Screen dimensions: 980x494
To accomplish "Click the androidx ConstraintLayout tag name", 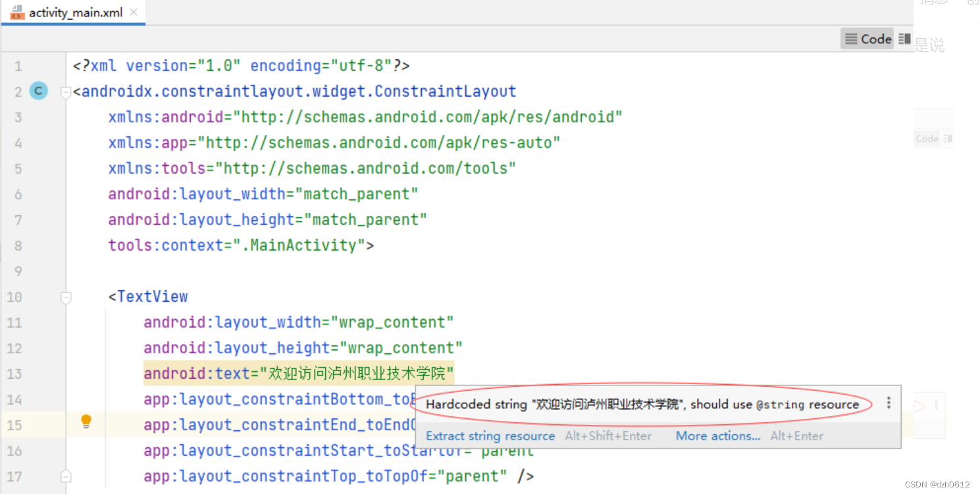I will [x=299, y=91].
